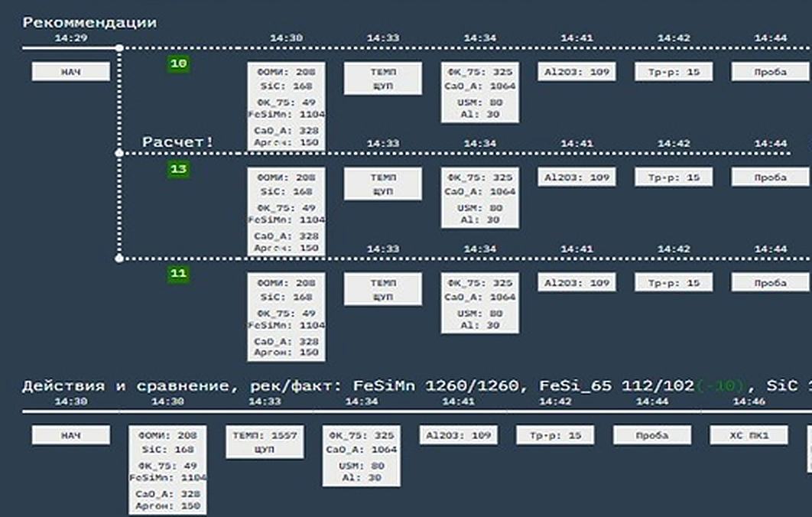Image resolution: width=812 pixels, height=517 pixels.
Task: Click the 14:29 time label
Action: coord(71,37)
